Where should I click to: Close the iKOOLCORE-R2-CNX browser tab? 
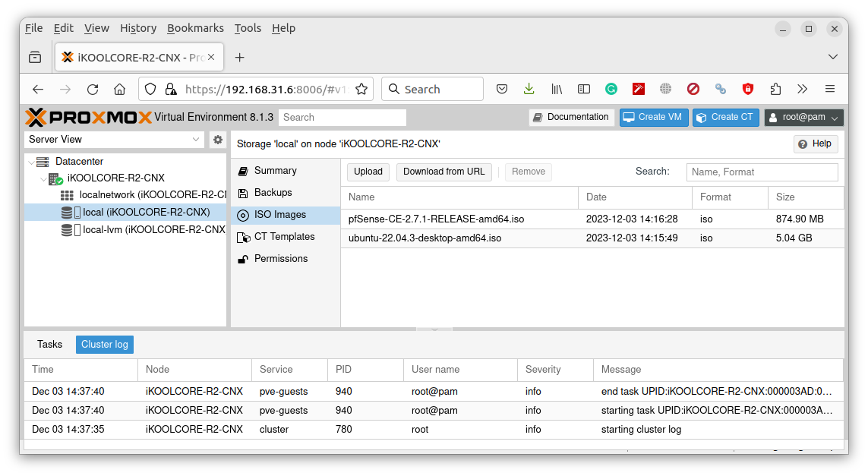(x=211, y=57)
